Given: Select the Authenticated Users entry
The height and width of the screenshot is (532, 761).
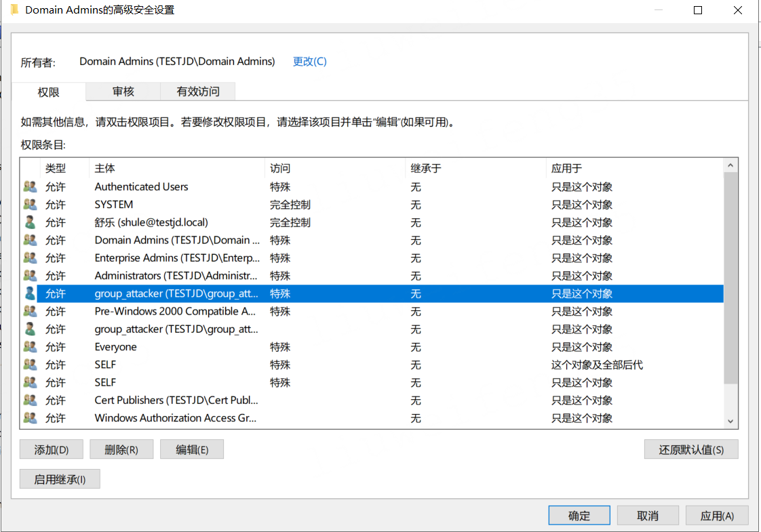Looking at the screenshot, I should 372,187.
